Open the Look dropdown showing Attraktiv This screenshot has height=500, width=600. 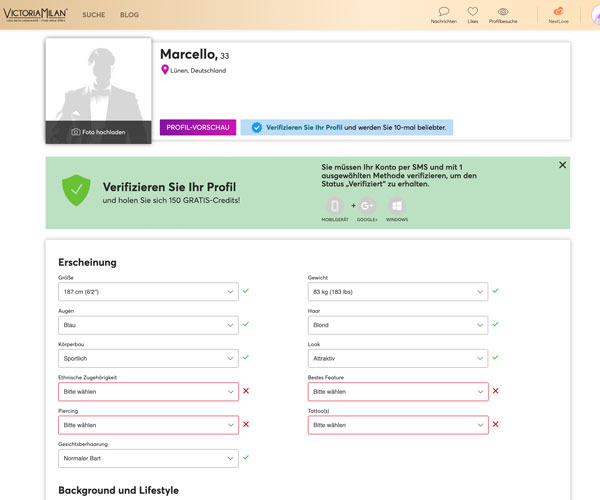(398, 358)
